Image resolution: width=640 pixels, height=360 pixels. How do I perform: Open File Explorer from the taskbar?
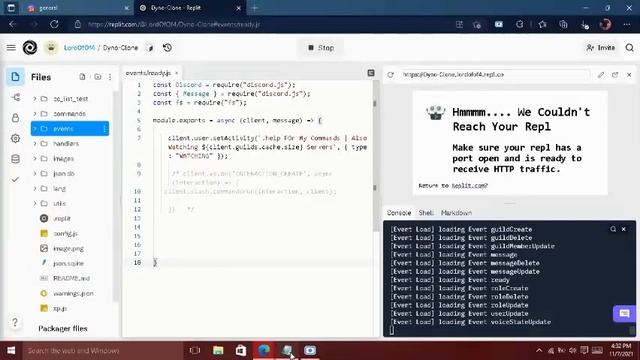pos(218,350)
